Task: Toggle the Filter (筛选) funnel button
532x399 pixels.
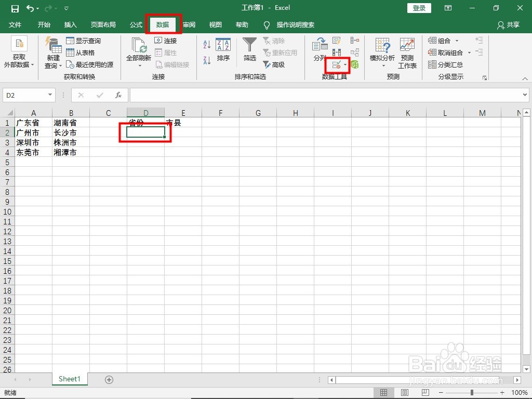Action: 249,49
